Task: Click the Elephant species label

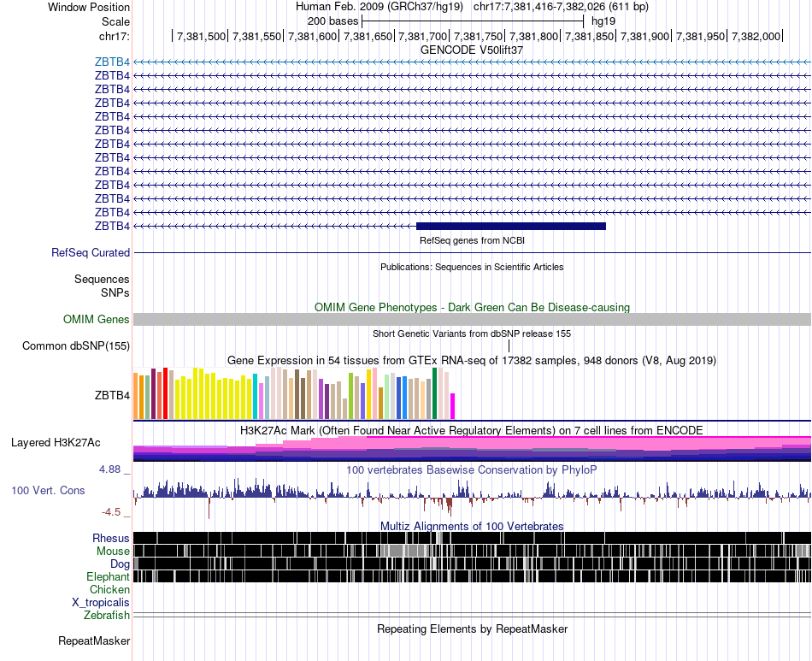Action: pyautogui.click(x=109, y=576)
